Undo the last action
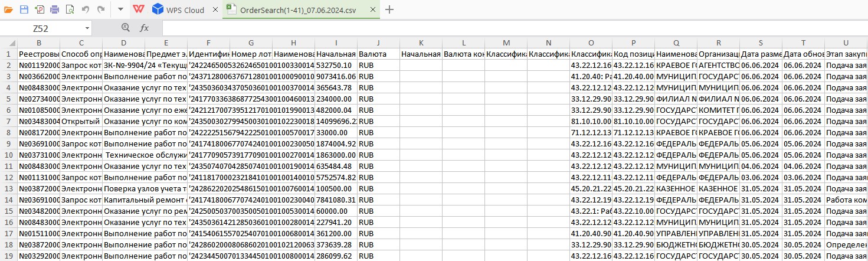 (86, 9)
